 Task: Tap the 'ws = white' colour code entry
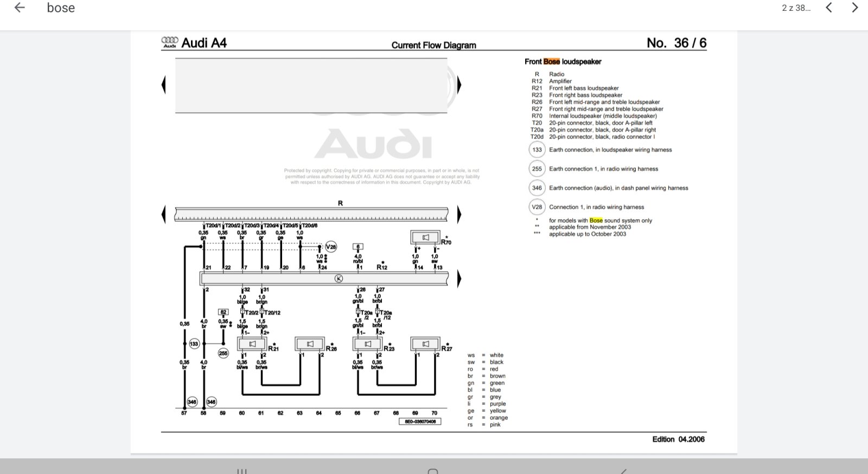click(x=486, y=356)
